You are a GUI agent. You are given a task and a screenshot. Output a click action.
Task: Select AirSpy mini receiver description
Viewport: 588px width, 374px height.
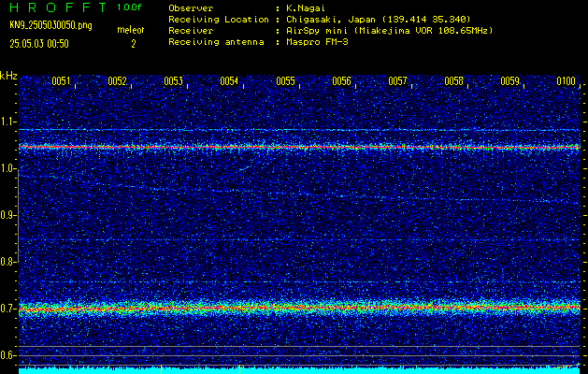point(389,30)
